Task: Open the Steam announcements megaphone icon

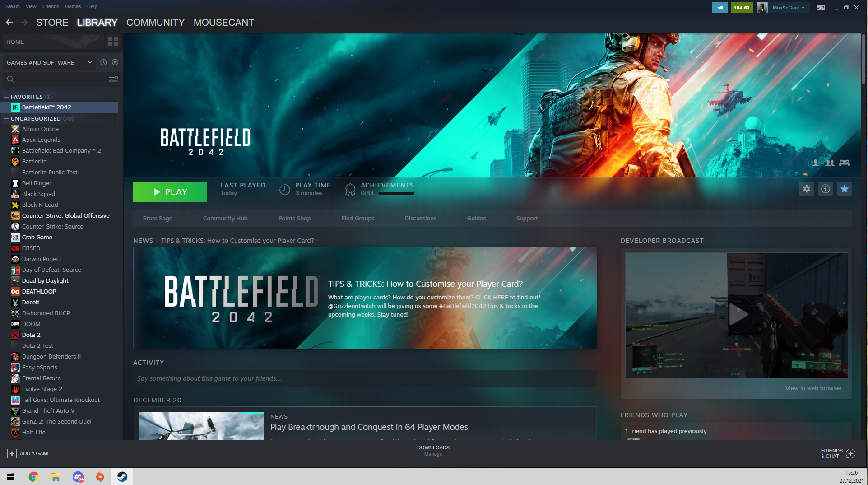Action: [719, 8]
